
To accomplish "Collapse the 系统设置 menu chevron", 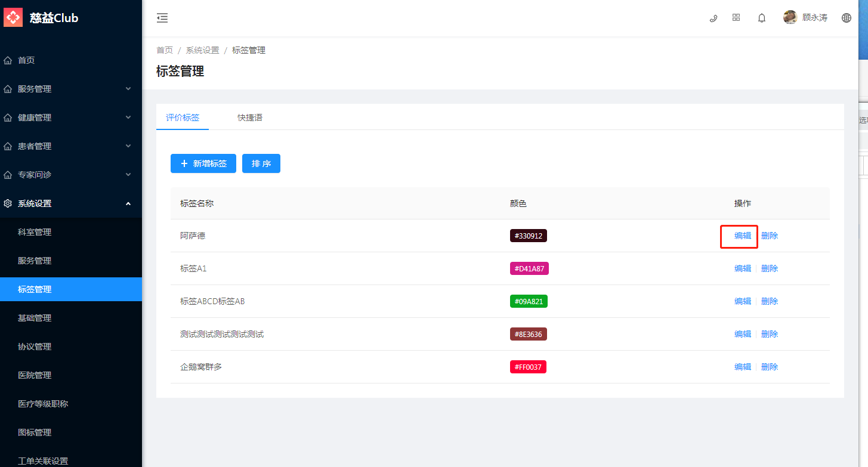I will (128, 203).
